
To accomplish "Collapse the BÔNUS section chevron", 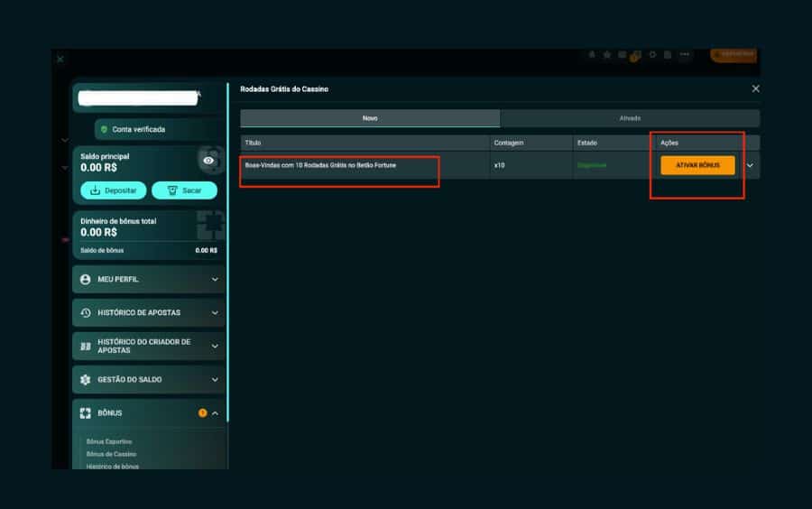I will click(215, 413).
